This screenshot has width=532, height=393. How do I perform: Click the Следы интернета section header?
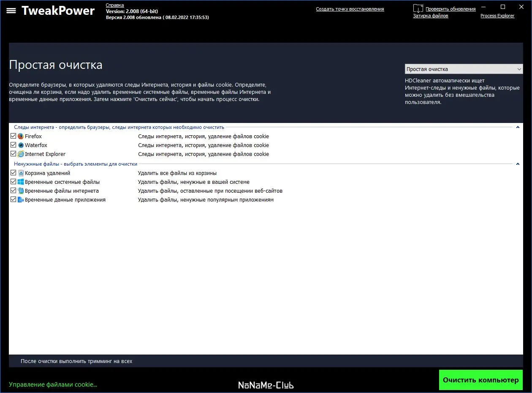pyautogui.click(x=119, y=127)
